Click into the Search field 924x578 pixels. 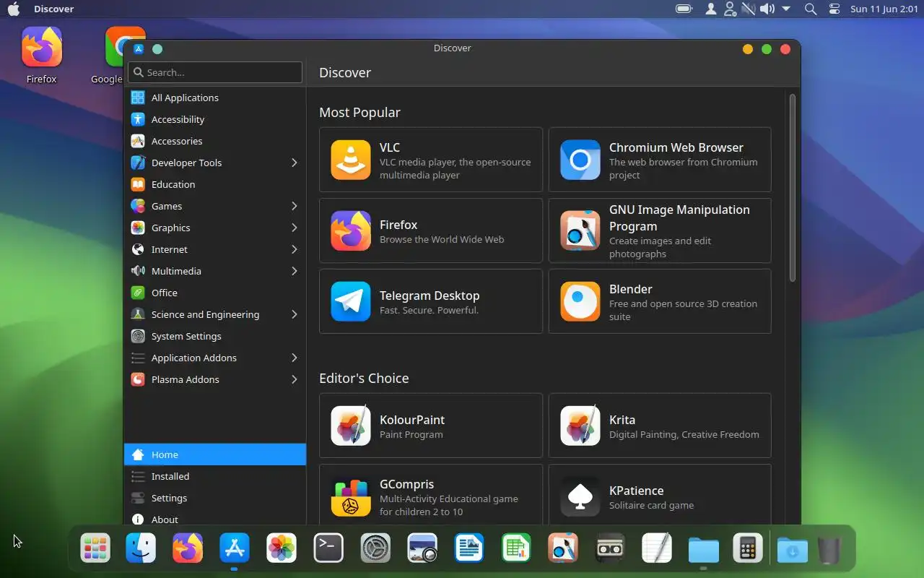coord(215,72)
